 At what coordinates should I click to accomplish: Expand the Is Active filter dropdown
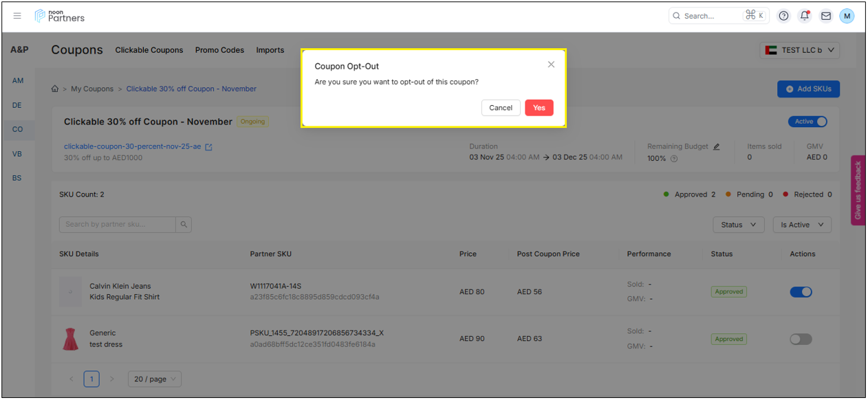pyautogui.click(x=802, y=225)
